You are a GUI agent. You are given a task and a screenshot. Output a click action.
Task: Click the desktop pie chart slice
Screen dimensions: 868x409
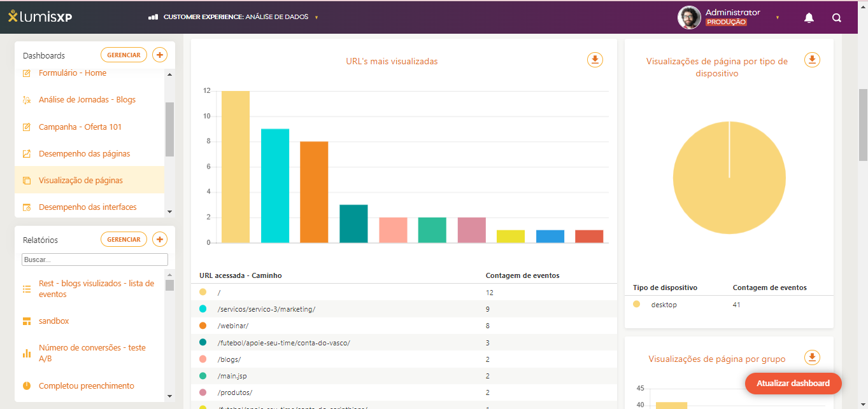click(x=729, y=177)
